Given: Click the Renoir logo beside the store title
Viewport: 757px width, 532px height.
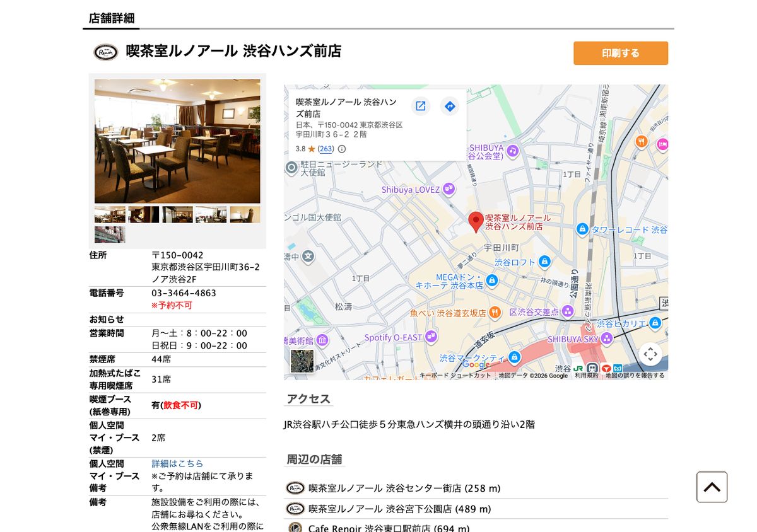Looking at the screenshot, I should [106, 52].
